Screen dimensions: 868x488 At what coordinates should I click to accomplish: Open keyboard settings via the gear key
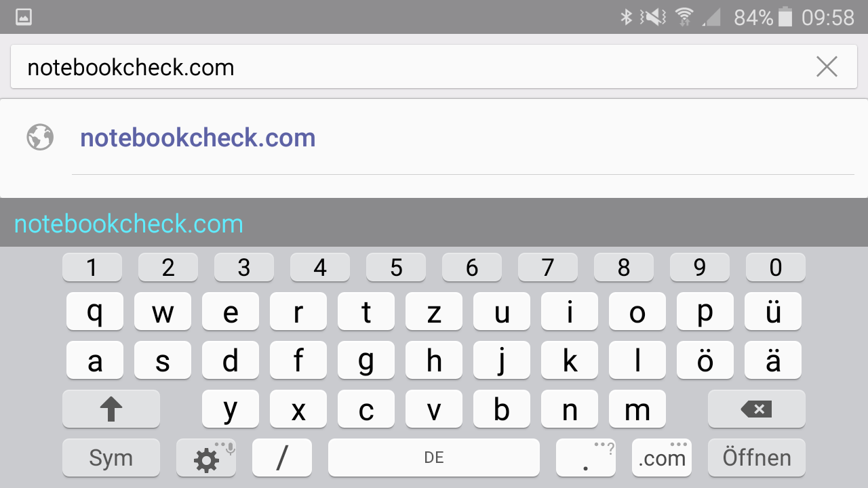click(x=206, y=457)
